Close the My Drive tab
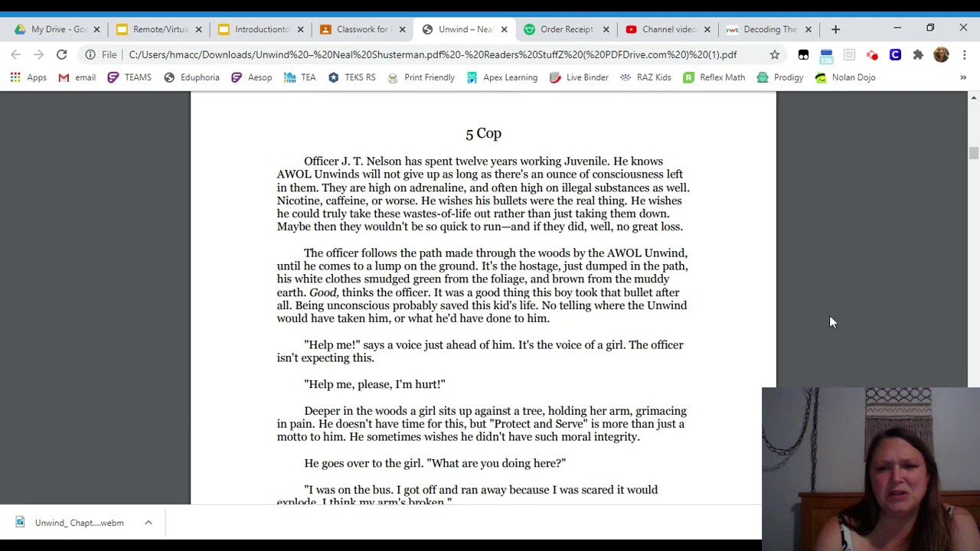The width and height of the screenshot is (980, 551). [x=96, y=29]
